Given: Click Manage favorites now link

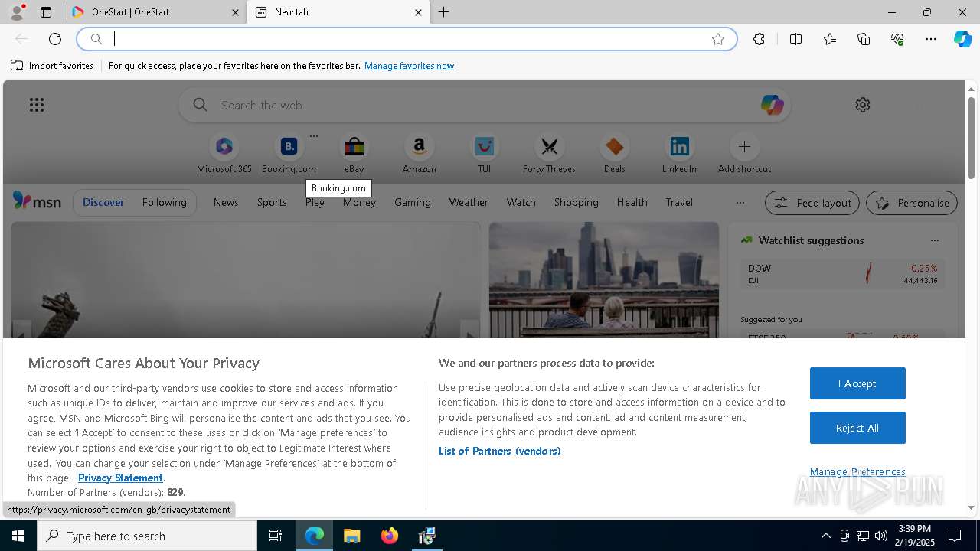Looking at the screenshot, I should (x=409, y=66).
